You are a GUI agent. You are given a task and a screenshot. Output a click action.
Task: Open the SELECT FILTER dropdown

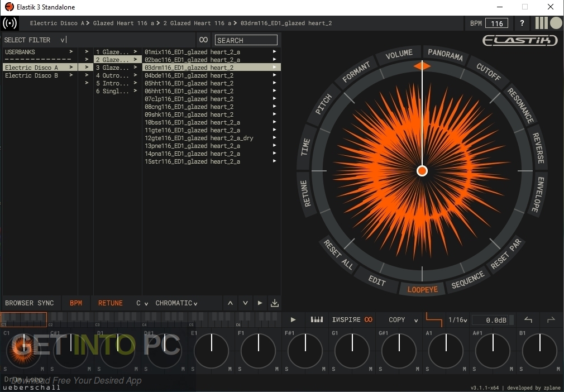click(x=35, y=40)
